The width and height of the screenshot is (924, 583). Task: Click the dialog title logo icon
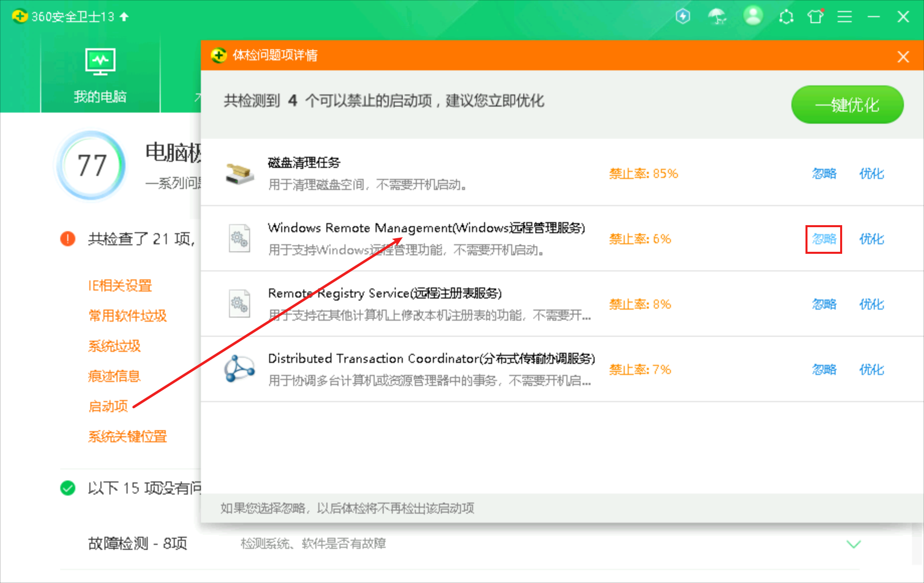click(219, 55)
